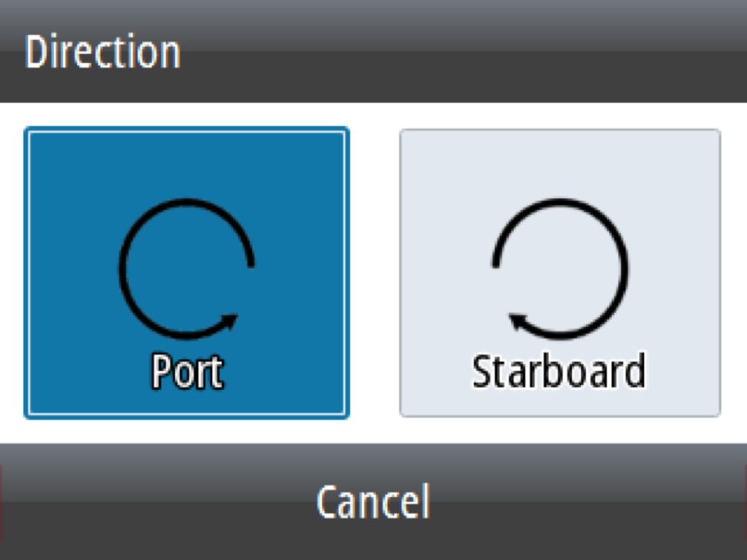Viewport: 747px width, 560px height.
Task: Click the "Starboard" text label
Action: click(x=559, y=372)
